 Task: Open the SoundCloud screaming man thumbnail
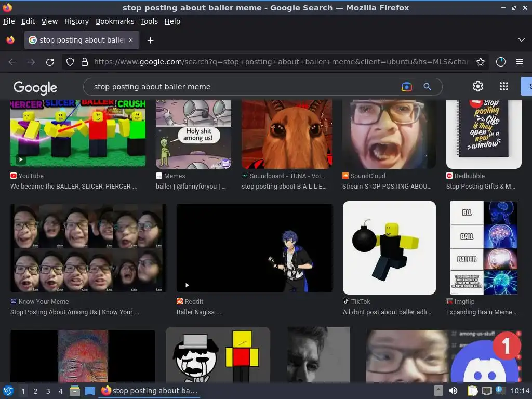tap(389, 134)
